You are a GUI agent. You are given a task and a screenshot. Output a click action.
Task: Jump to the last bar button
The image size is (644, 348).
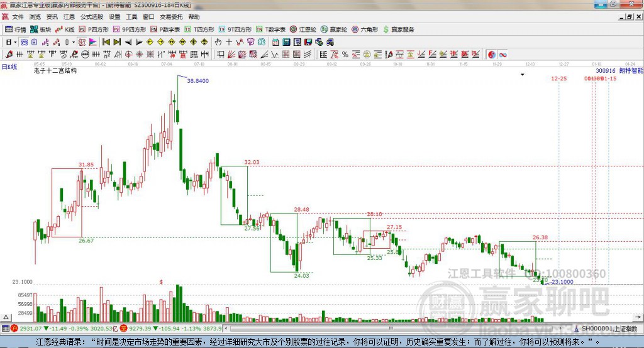(x=117, y=42)
